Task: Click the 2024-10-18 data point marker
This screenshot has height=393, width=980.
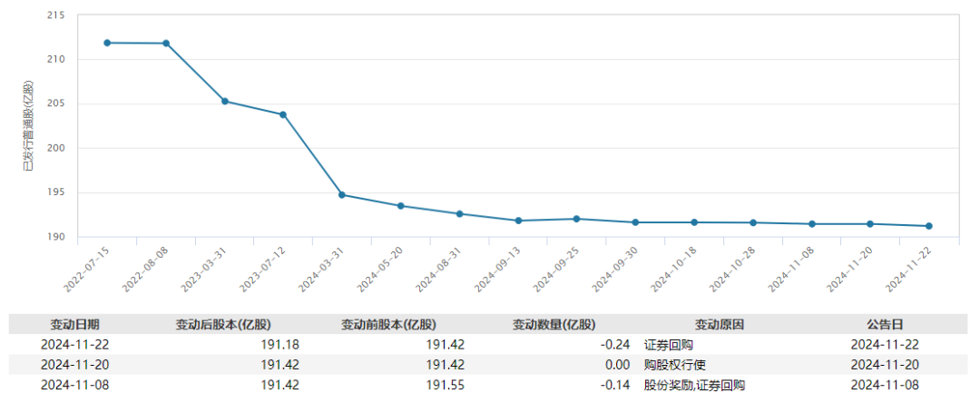Action: [x=694, y=222]
